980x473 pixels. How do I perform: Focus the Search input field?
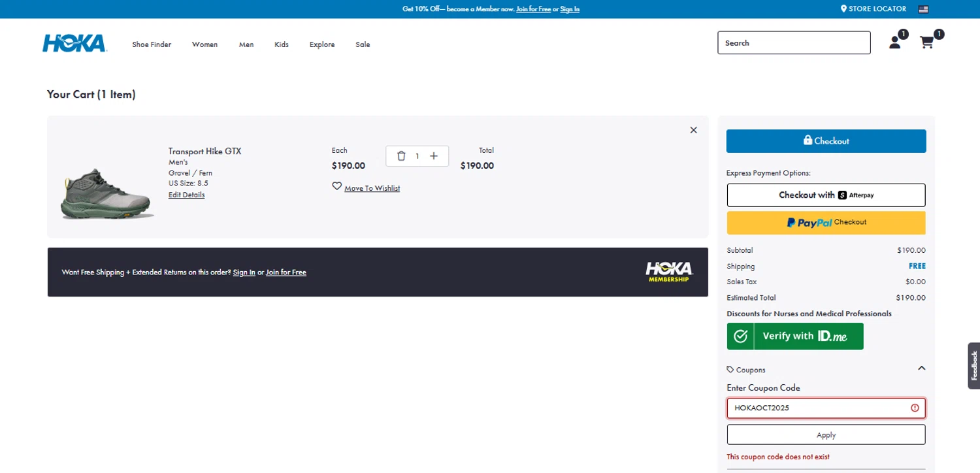point(794,43)
